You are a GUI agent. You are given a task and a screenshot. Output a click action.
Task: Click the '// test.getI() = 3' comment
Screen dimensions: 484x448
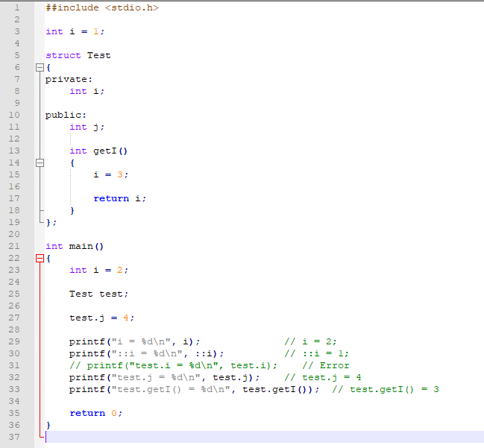coord(386,389)
